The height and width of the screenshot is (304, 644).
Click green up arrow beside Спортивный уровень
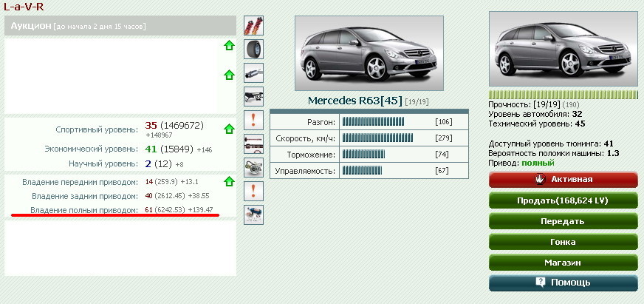coord(229,129)
